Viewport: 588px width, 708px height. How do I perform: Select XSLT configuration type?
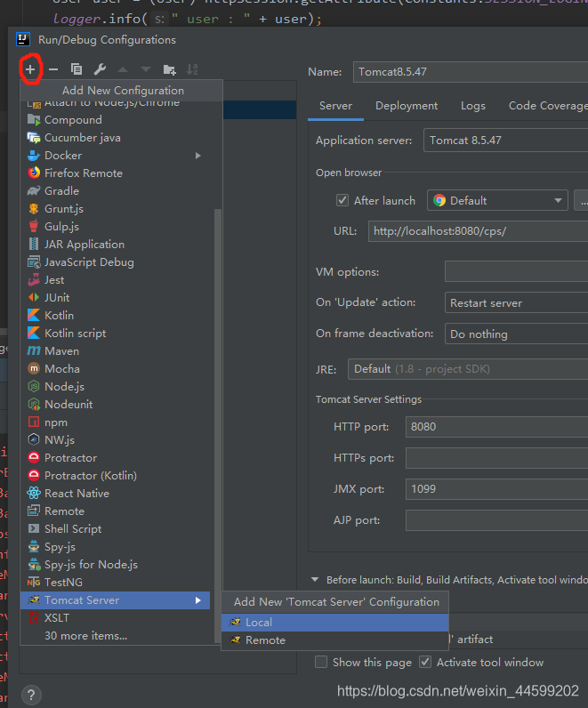[x=115, y=617]
